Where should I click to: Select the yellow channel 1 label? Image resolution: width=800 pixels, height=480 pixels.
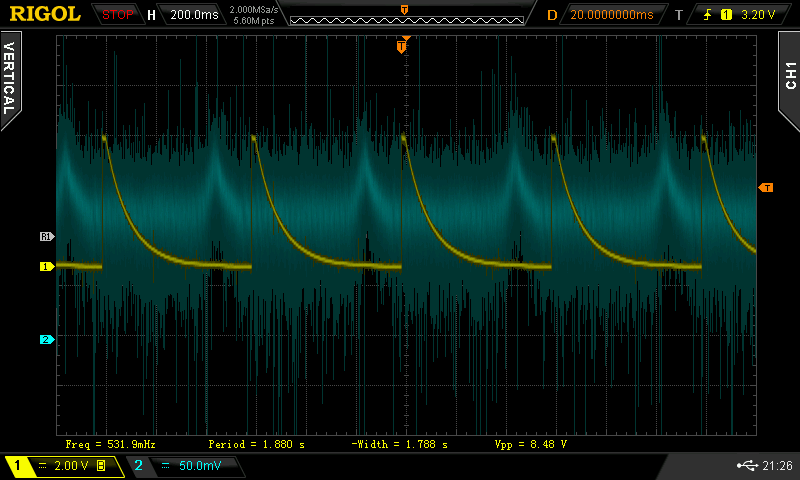(x=17, y=465)
